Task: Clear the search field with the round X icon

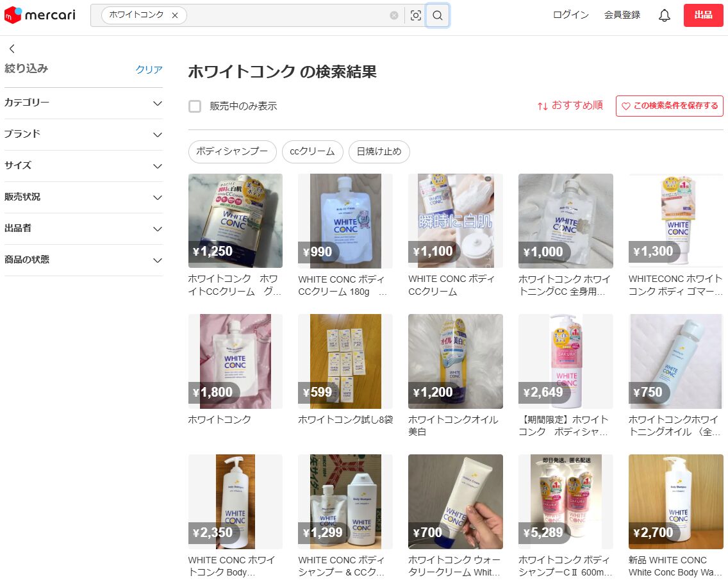Action: [393, 15]
